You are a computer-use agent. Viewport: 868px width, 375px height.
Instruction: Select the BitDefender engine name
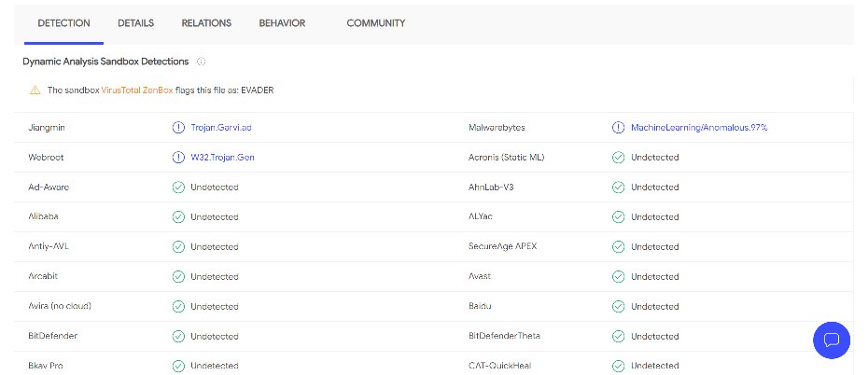(x=52, y=336)
